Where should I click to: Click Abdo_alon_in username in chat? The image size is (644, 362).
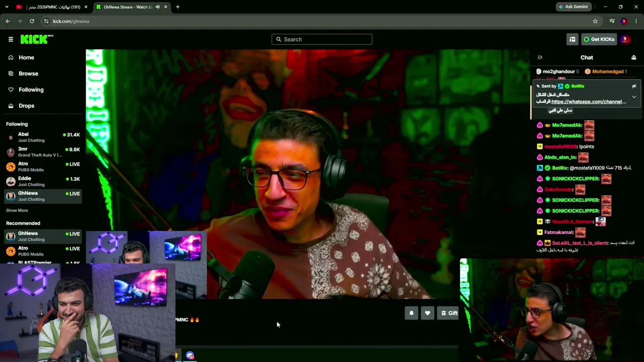(x=560, y=157)
